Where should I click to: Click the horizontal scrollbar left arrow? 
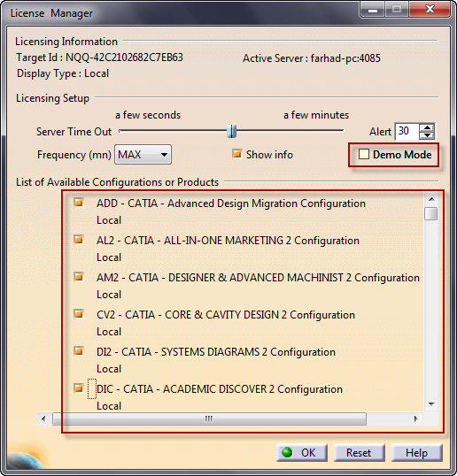pyautogui.click(x=43, y=418)
